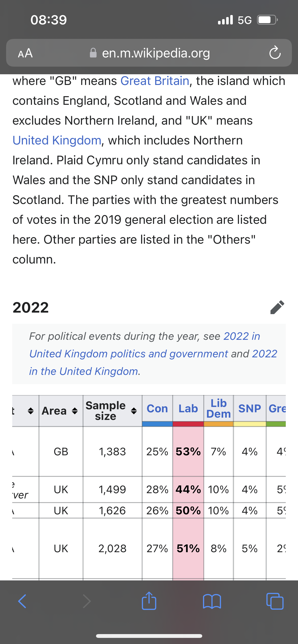Tap the forward navigation chevron
The image size is (298, 644).
87,601
